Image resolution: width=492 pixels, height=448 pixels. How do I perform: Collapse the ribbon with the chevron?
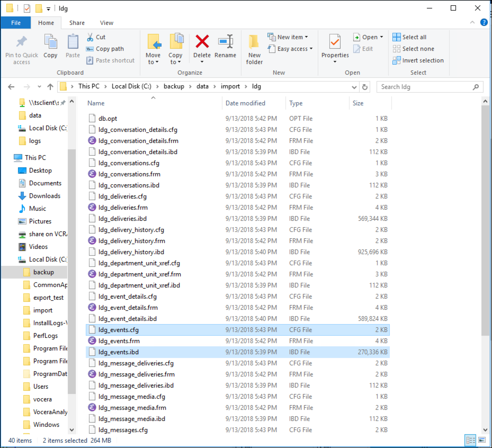click(x=472, y=23)
